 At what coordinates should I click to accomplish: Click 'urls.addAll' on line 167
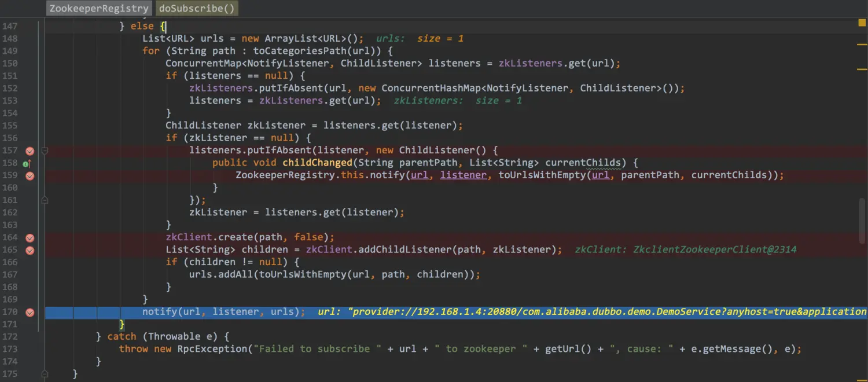[220, 274]
